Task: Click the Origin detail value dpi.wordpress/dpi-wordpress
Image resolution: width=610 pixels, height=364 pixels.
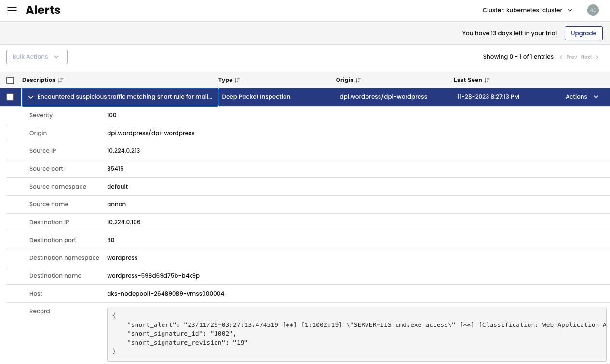Action: [151, 133]
